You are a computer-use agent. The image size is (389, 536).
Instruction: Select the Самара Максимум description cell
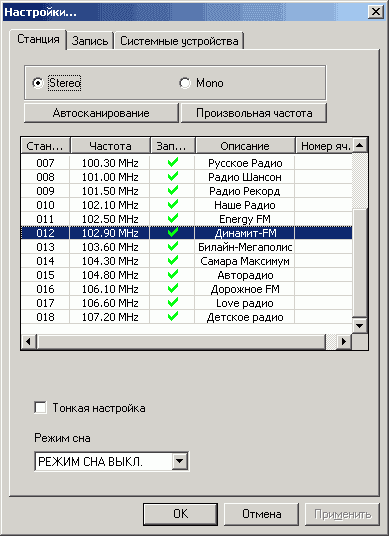pyautogui.click(x=245, y=261)
